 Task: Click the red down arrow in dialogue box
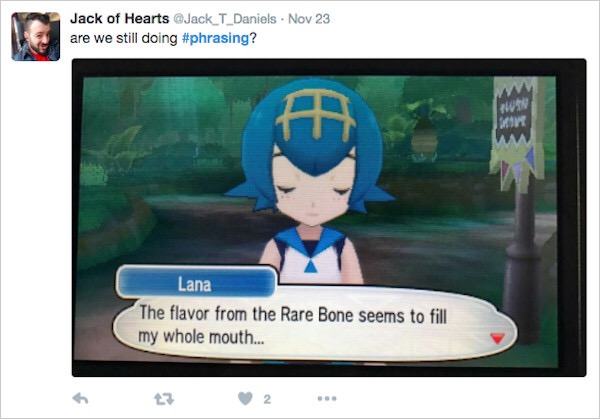point(497,338)
